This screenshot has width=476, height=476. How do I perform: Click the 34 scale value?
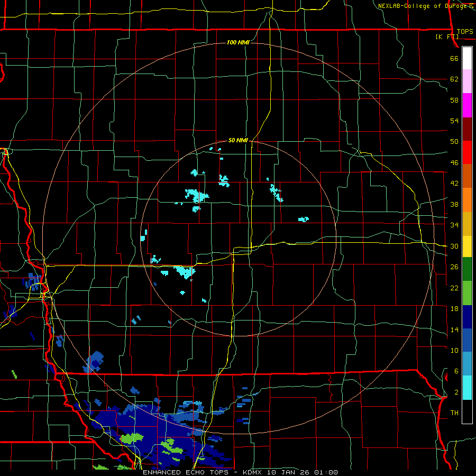(454, 225)
